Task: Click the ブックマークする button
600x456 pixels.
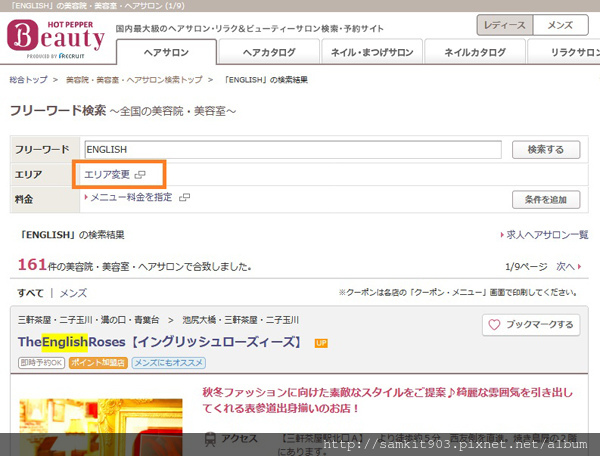Action: (x=531, y=325)
